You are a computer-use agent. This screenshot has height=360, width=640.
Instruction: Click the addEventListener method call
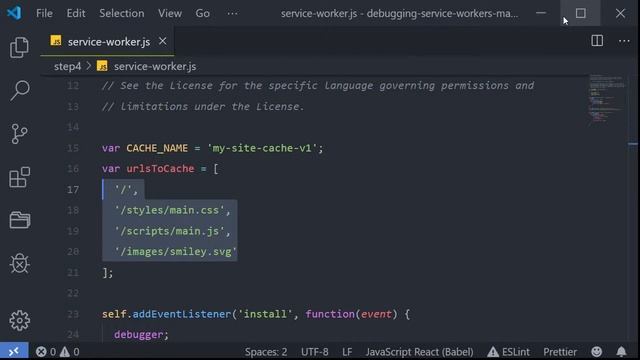point(182,314)
